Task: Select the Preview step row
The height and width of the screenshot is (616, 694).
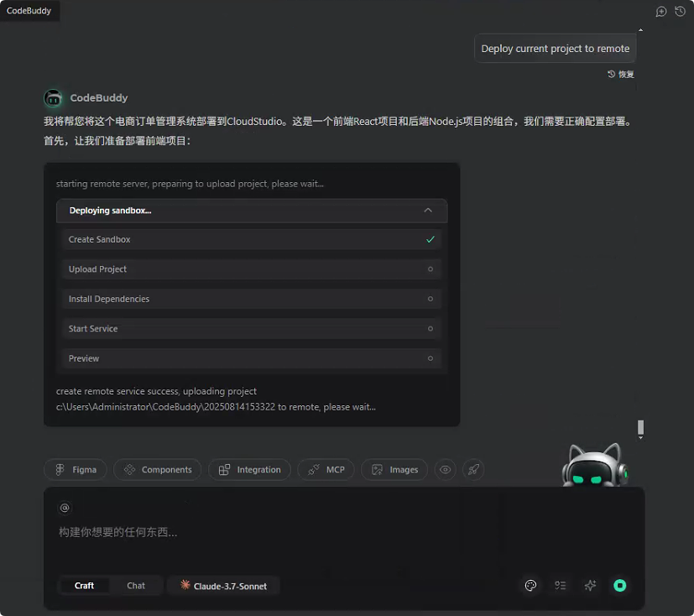Action: (252, 358)
